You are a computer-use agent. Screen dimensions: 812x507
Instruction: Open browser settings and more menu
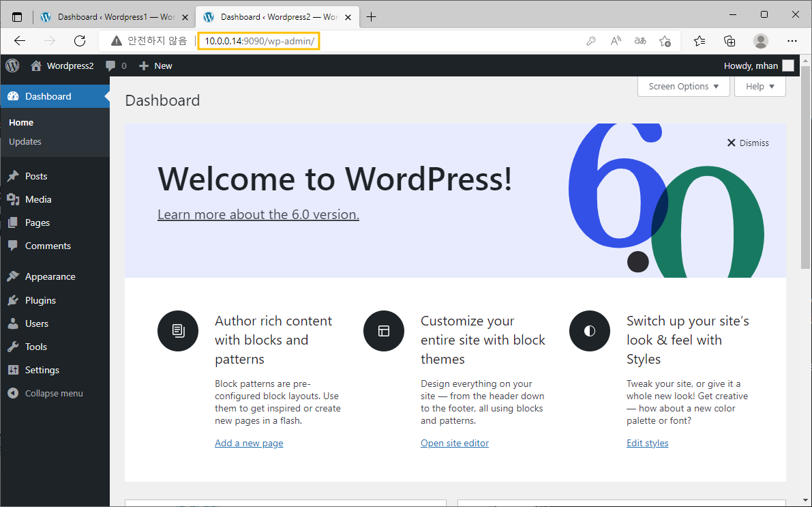[x=792, y=41]
